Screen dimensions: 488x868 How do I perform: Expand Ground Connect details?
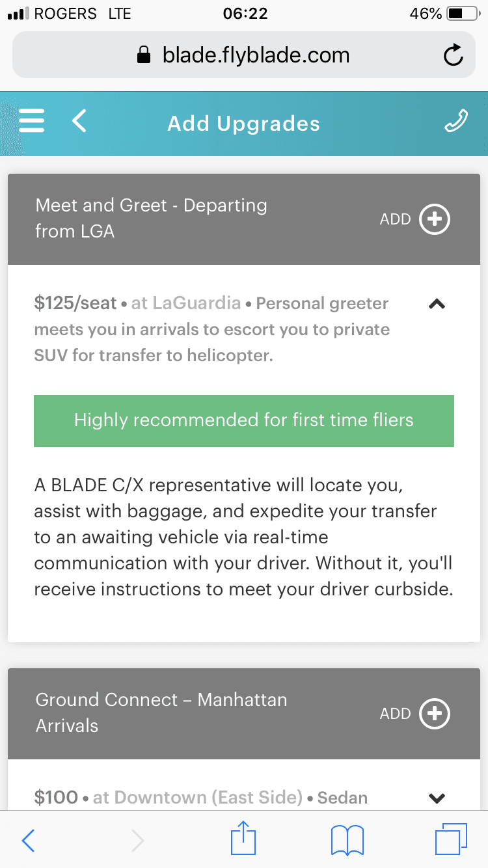click(437, 798)
